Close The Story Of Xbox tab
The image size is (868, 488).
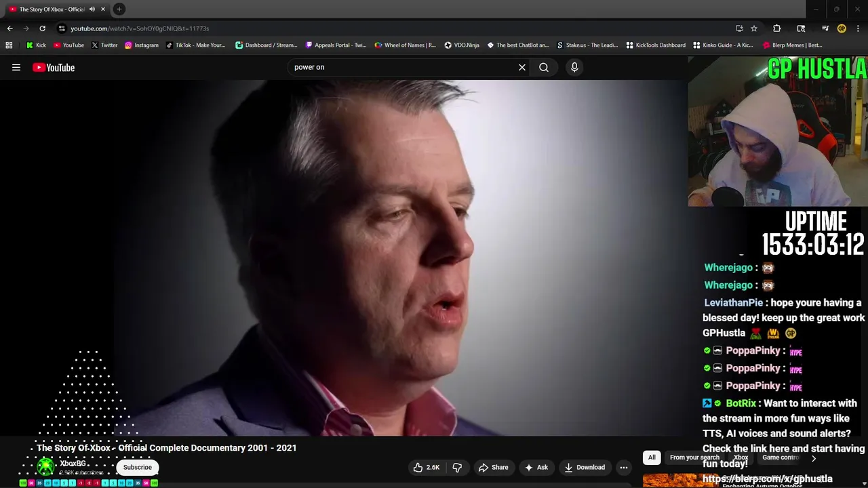tap(103, 9)
